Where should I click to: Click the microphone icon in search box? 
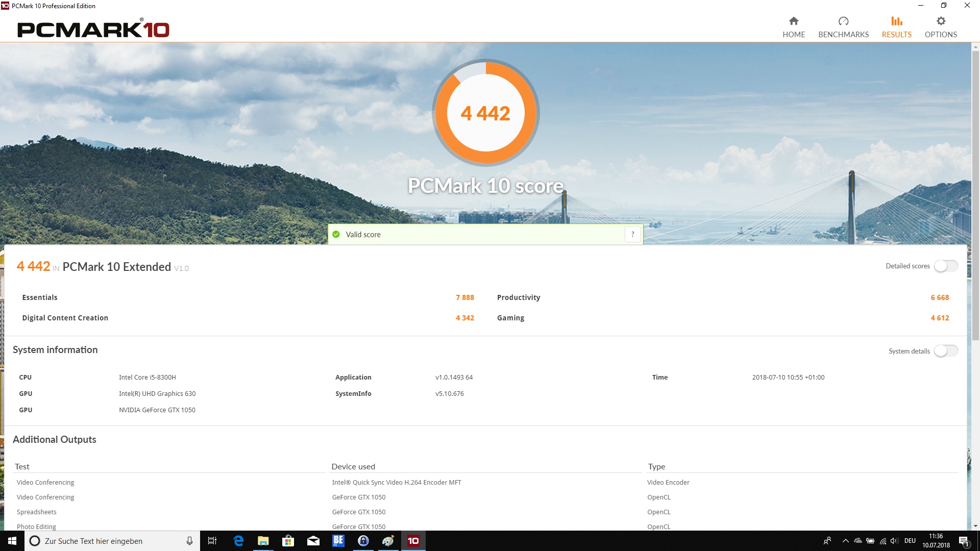coord(189,541)
